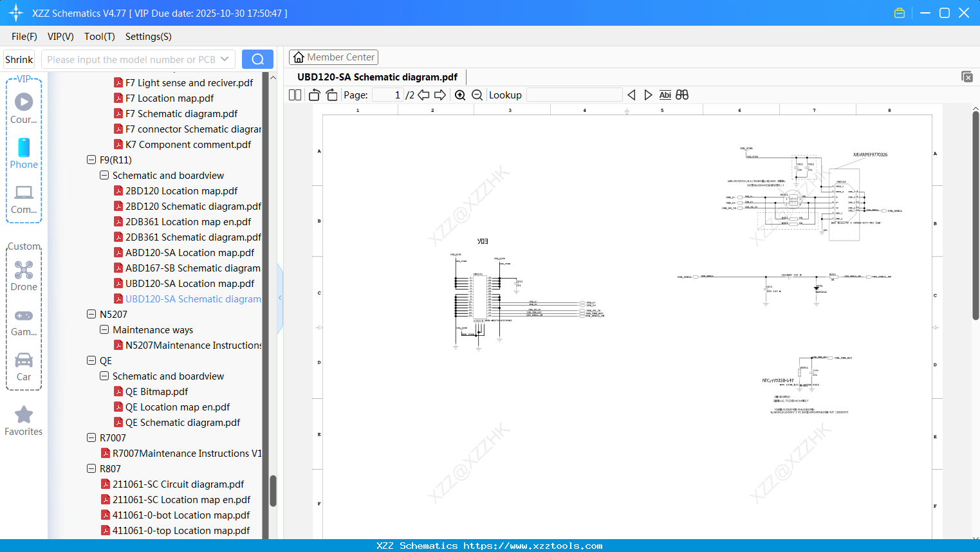980x552 pixels.
Task: Select the Computer category icon
Action: pos(24,192)
